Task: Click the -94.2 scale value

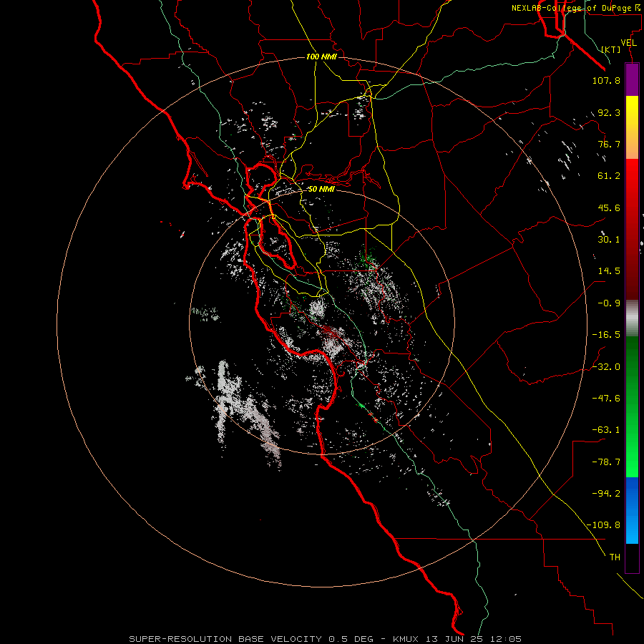Action: pyautogui.click(x=606, y=493)
